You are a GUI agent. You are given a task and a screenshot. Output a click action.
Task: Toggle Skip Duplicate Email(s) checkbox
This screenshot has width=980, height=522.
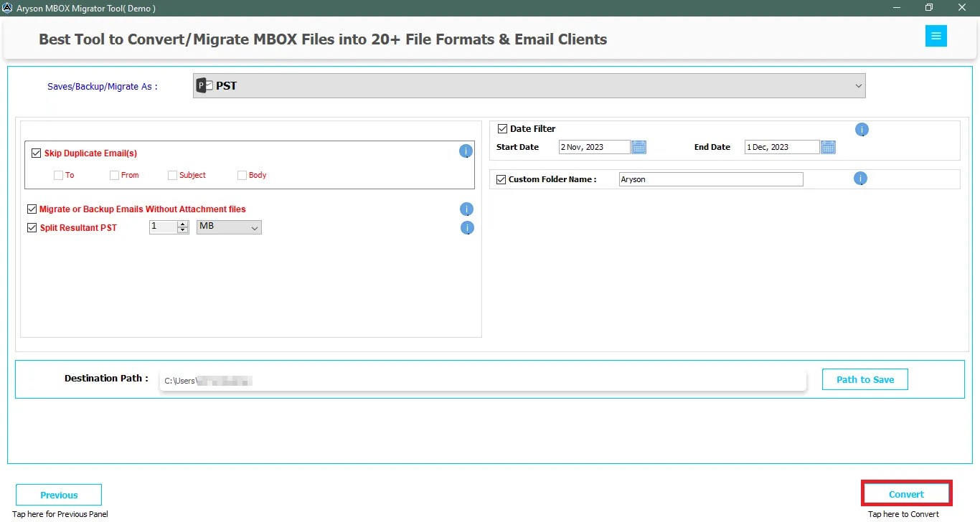click(x=37, y=153)
